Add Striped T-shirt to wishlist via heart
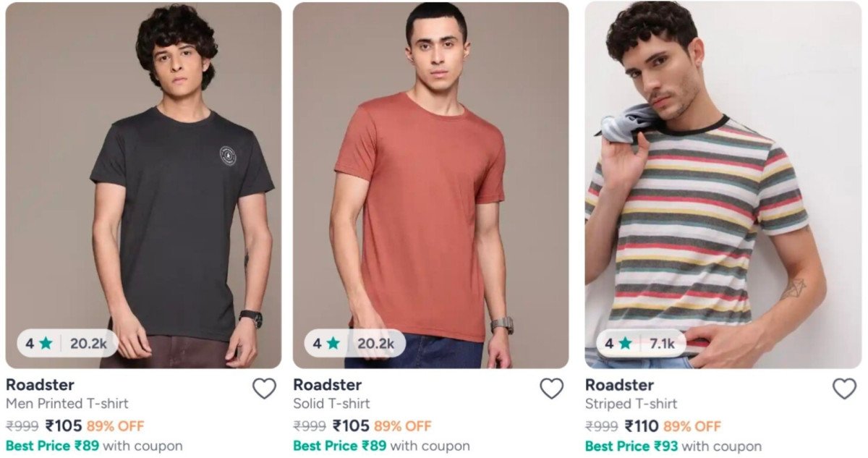The image size is (868, 458). point(844,389)
